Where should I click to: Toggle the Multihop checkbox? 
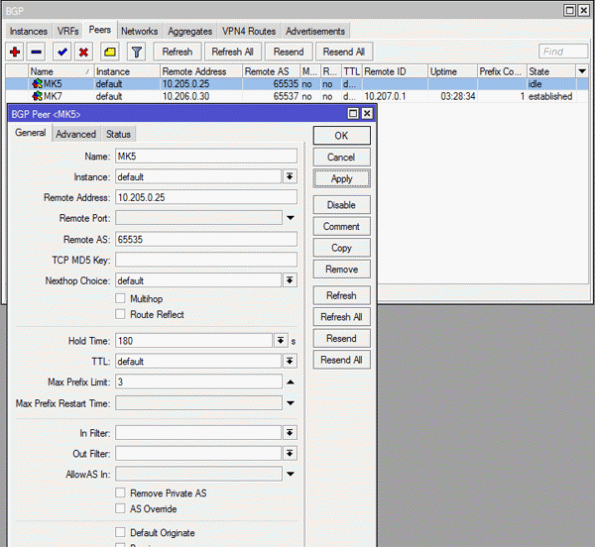[120, 298]
